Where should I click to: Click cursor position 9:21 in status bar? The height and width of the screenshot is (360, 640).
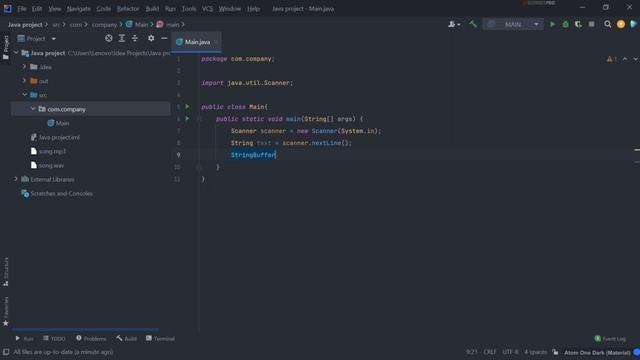pos(471,352)
